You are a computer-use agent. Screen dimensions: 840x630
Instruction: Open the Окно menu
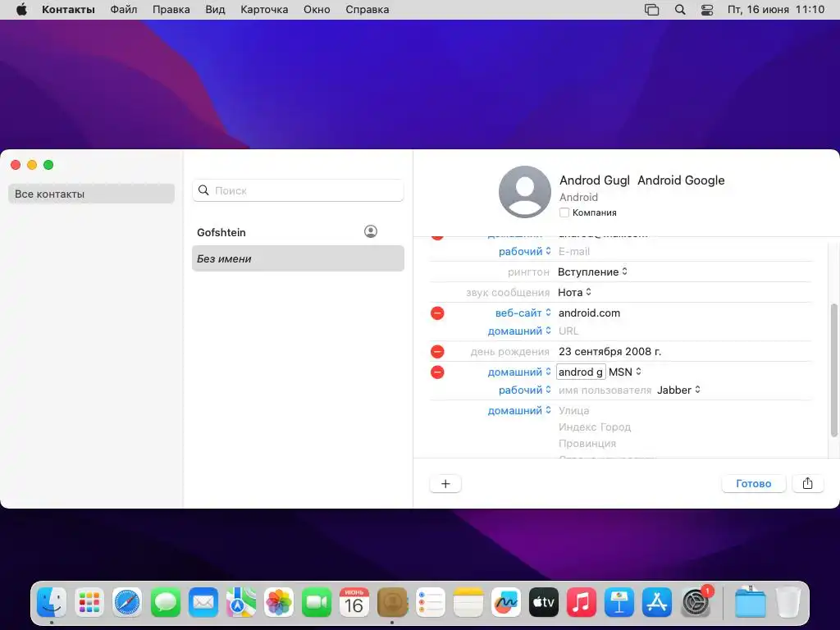click(317, 10)
